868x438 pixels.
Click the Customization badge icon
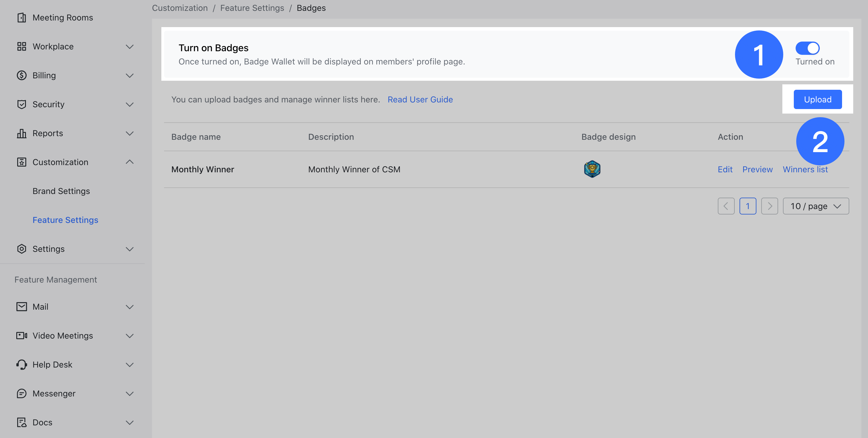(x=22, y=162)
